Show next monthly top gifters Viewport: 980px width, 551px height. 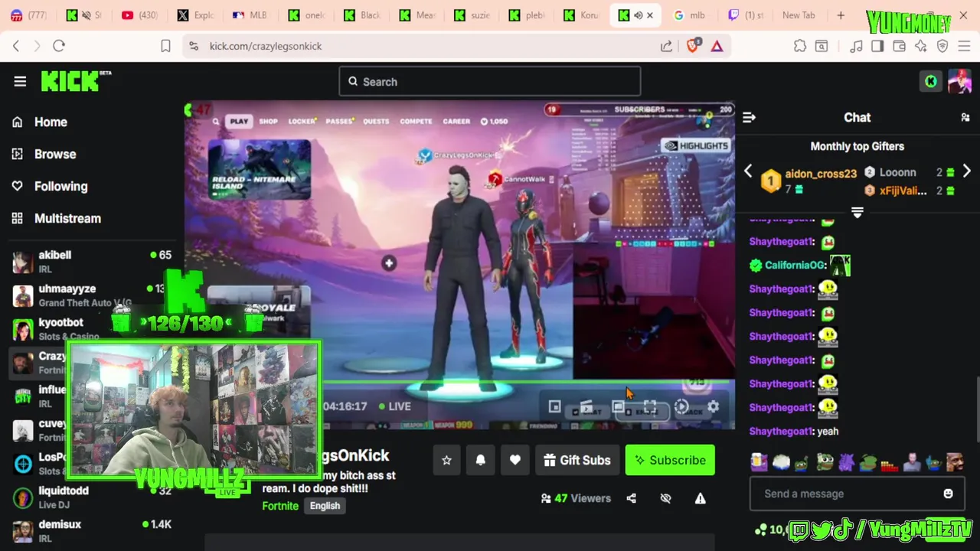point(966,171)
